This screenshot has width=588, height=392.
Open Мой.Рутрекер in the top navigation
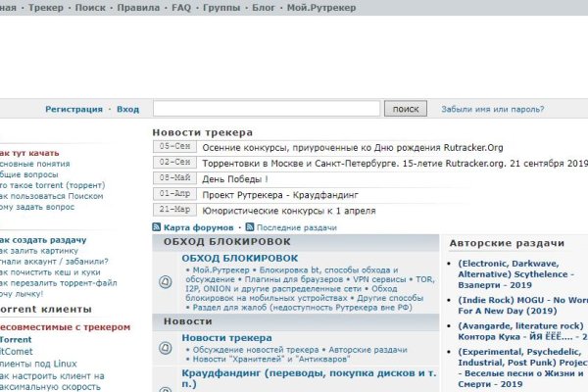point(319,7)
